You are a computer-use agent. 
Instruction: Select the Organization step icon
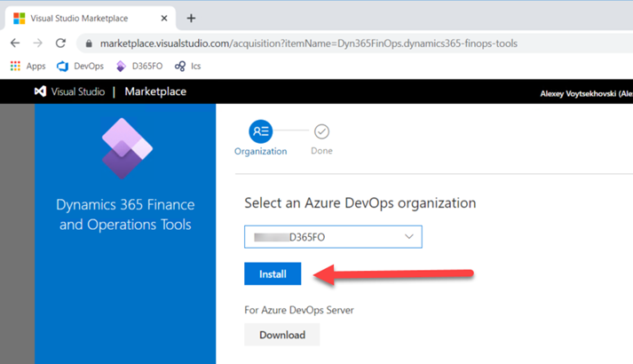(x=260, y=131)
